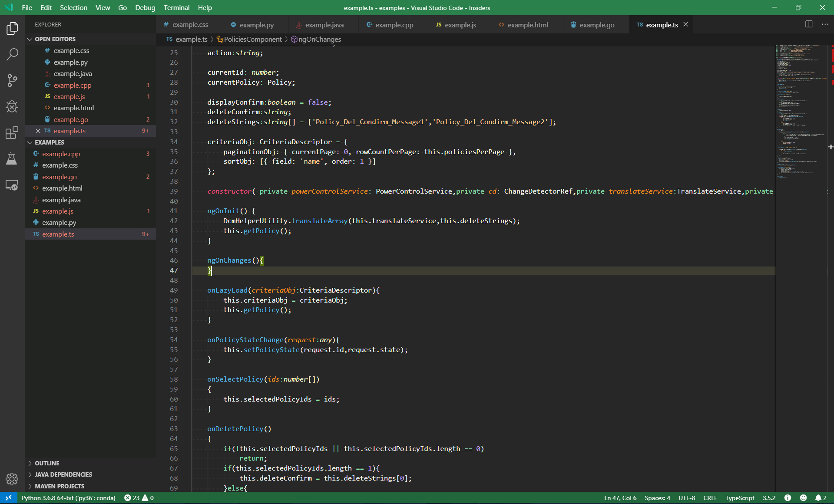Open the Debug view icon

(x=12, y=106)
